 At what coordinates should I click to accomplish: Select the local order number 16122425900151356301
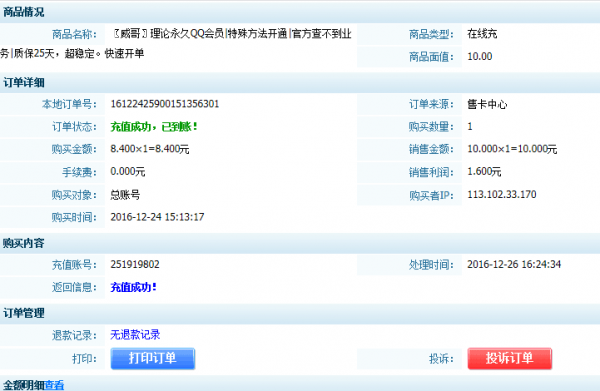(x=165, y=104)
